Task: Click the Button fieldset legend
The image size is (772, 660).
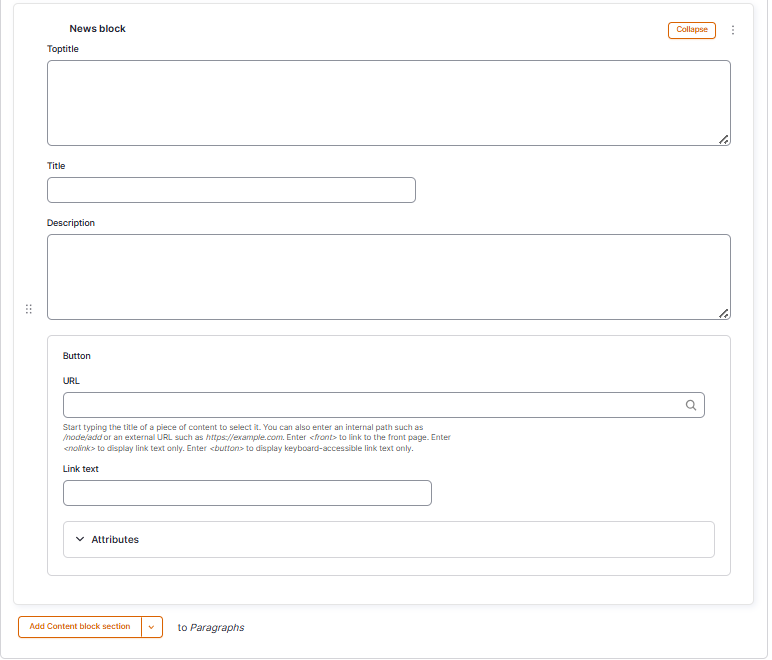Action: pyautogui.click(x=77, y=356)
